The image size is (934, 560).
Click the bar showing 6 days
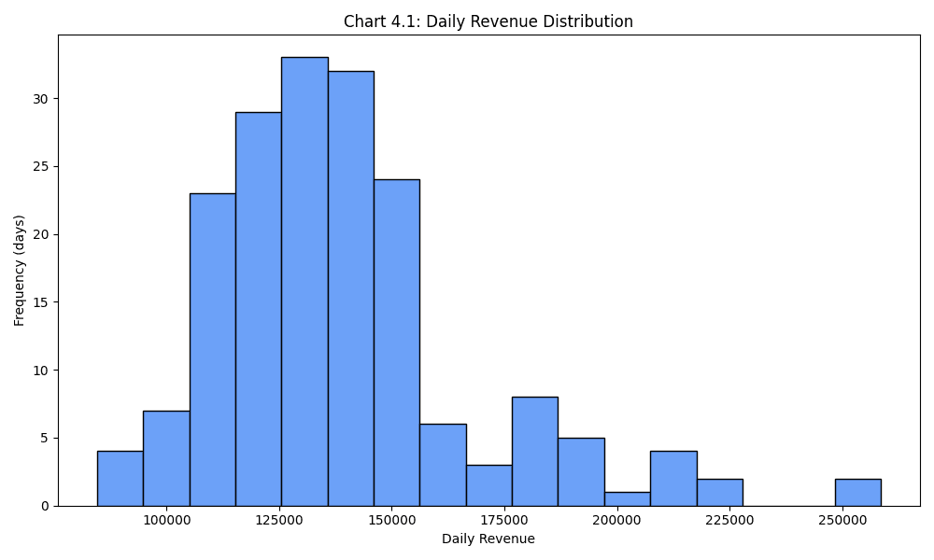tap(442, 467)
